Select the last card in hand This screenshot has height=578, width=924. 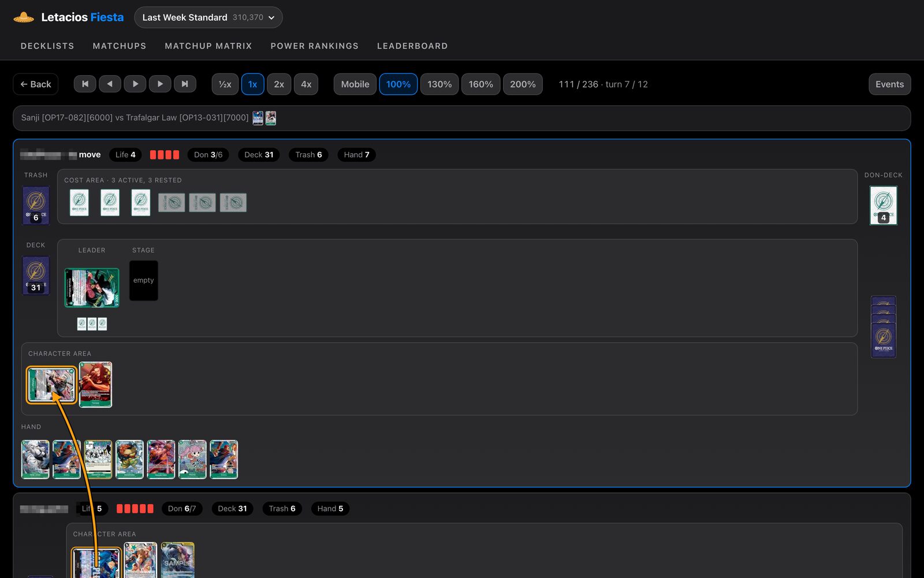click(x=224, y=460)
